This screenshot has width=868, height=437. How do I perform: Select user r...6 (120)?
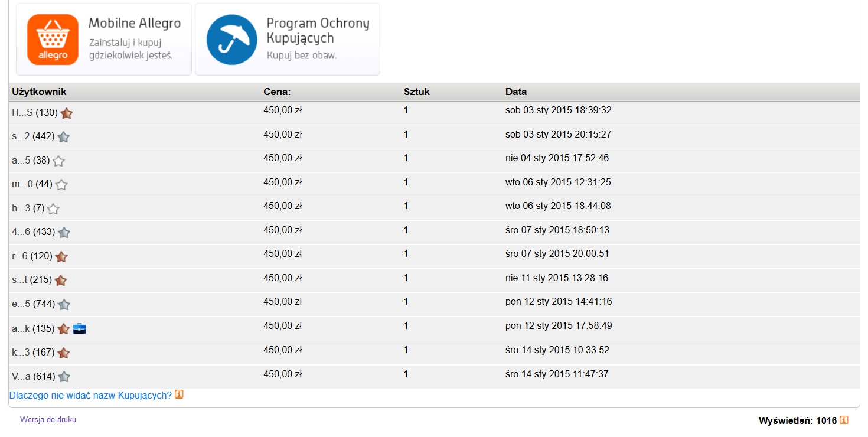pyautogui.click(x=32, y=256)
